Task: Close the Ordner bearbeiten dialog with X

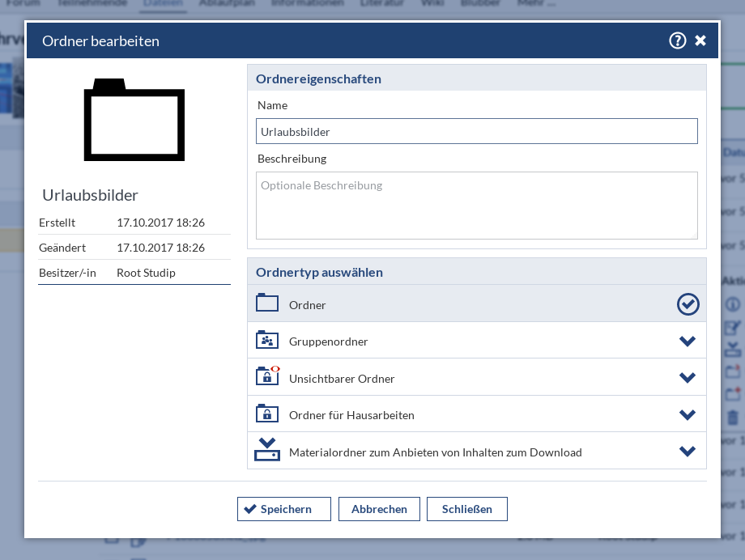Action: tap(700, 40)
